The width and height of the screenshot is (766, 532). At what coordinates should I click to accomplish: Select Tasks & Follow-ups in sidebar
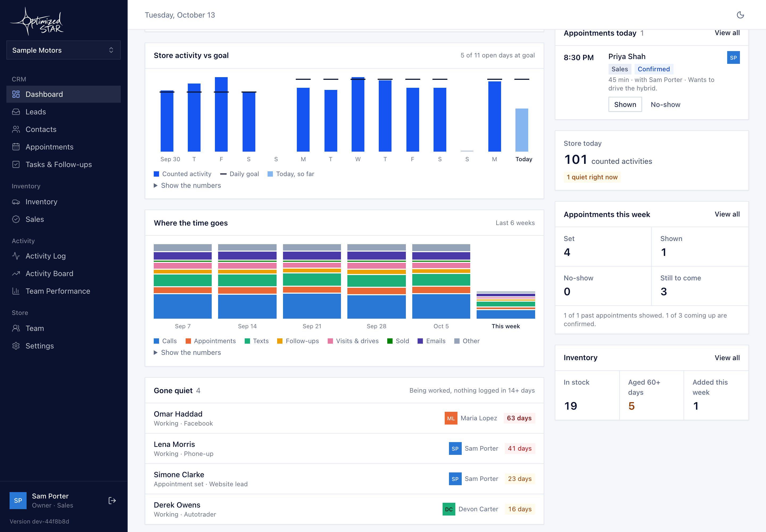(63, 165)
